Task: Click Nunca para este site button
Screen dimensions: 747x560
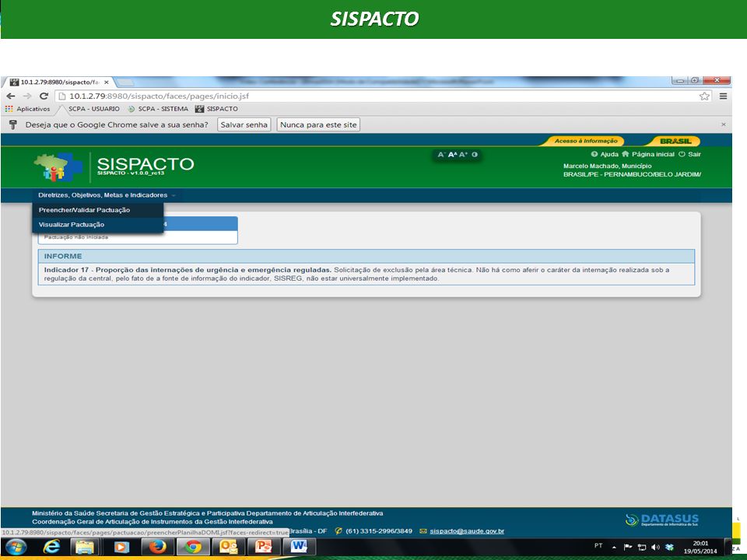Action: click(318, 124)
